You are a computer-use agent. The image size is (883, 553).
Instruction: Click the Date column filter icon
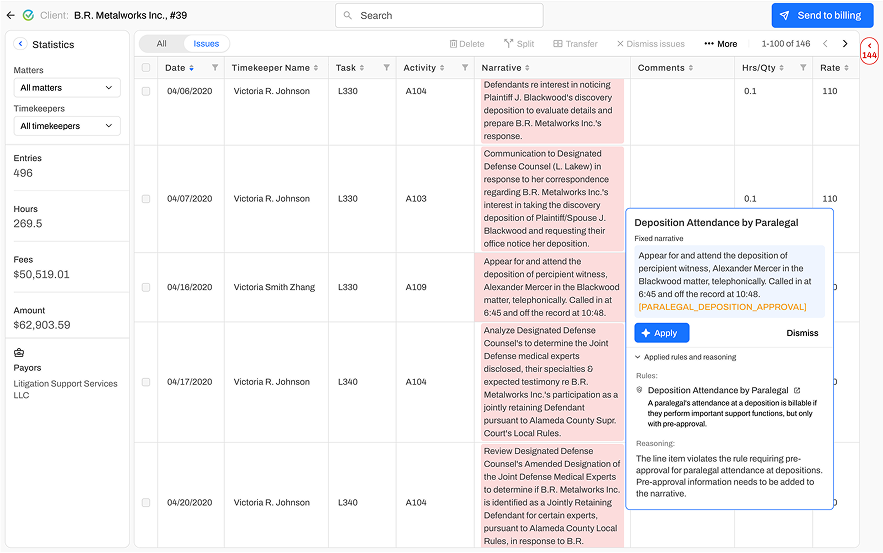pos(215,68)
